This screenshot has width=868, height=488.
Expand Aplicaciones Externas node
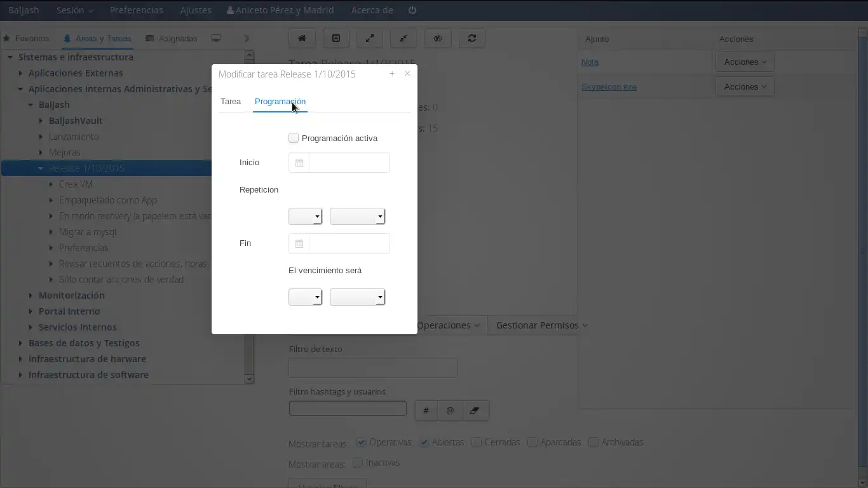click(20, 73)
